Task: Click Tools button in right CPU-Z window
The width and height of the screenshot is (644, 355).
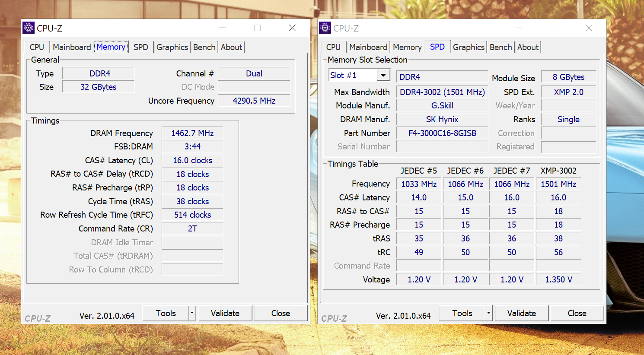Action: pyautogui.click(x=462, y=313)
